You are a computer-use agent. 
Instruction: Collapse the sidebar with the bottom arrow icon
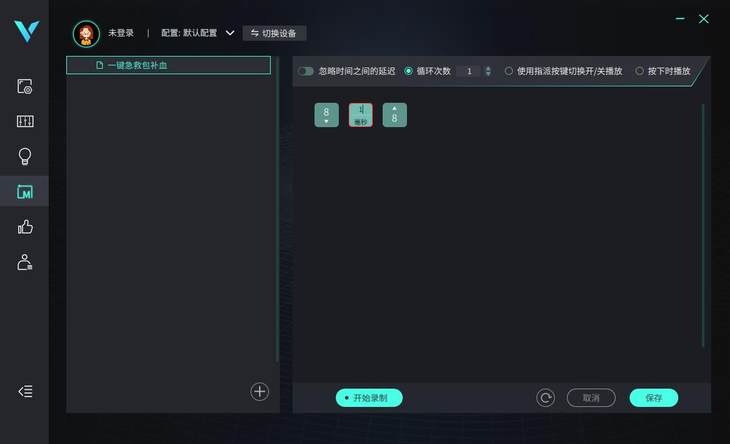pos(25,391)
